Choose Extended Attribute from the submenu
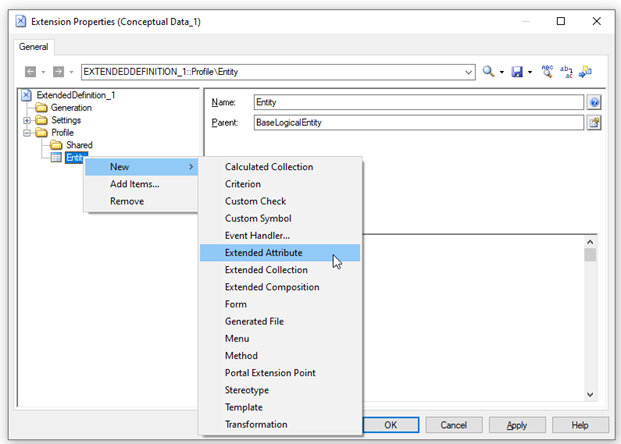This screenshot has height=444, width=621. coord(263,253)
